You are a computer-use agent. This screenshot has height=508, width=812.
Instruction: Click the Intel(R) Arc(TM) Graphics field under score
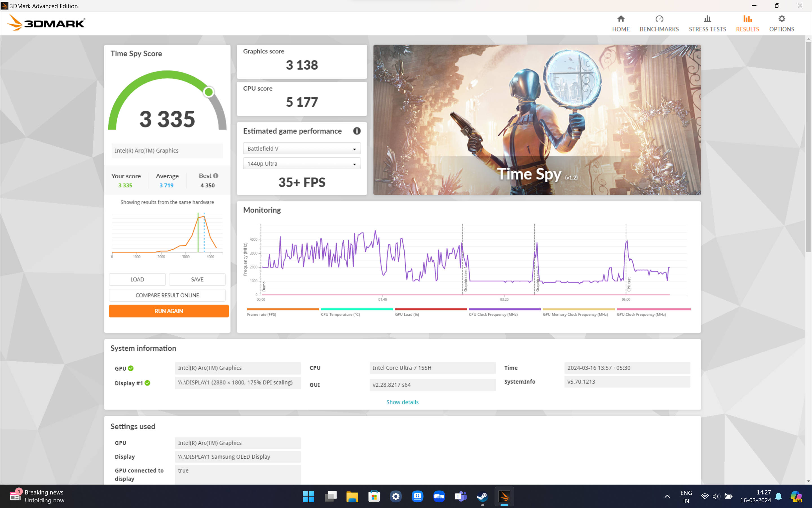pos(167,151)
